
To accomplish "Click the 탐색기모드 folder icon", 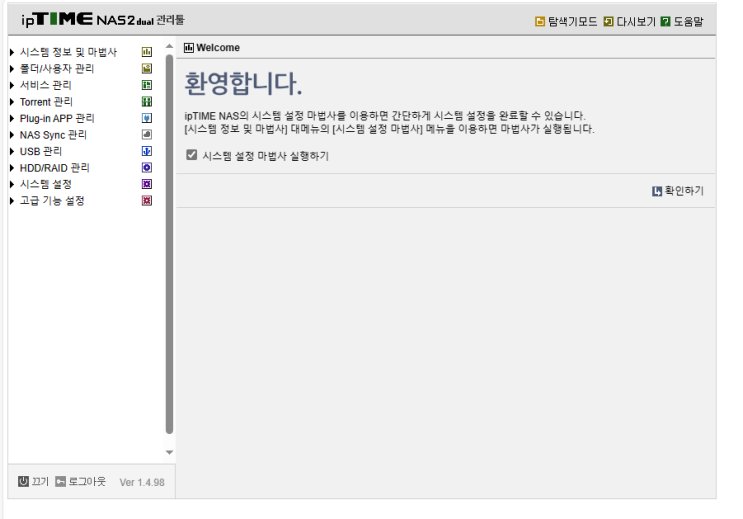I will point(540,21).
